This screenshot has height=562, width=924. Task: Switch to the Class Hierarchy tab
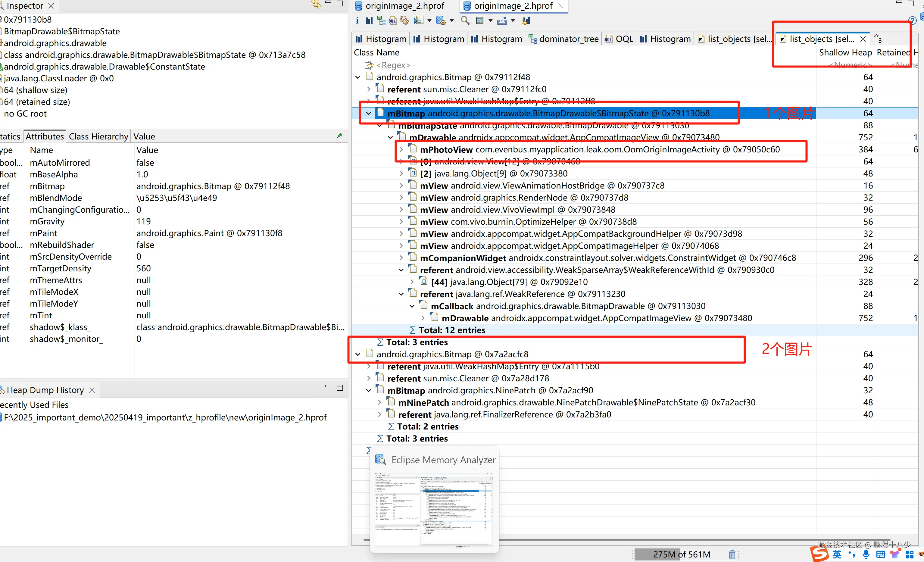click(x=98, y=136)
